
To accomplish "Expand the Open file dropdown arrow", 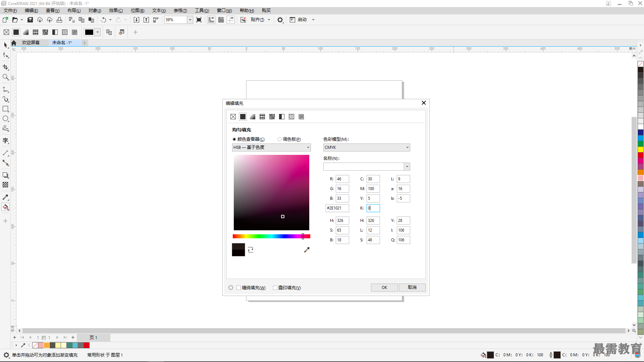I will pyautogui.click(x=22, y=20).
